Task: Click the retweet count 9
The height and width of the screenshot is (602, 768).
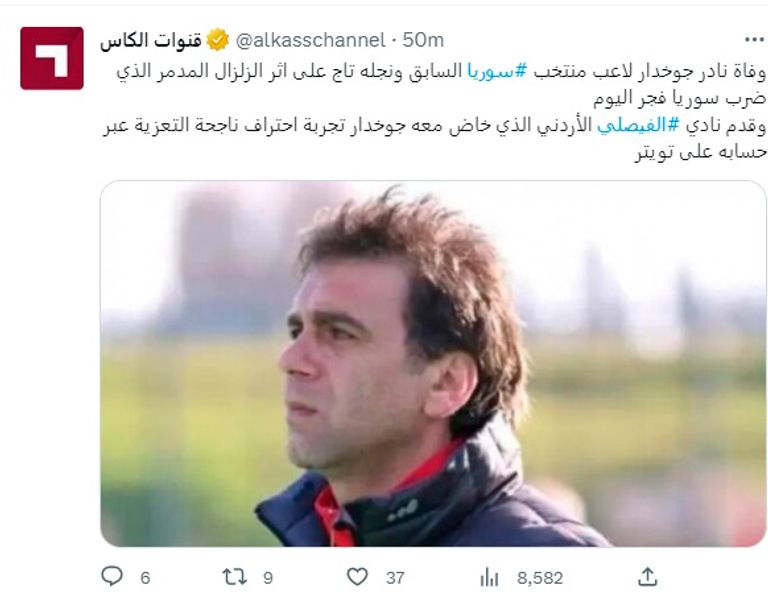Action: click(268, 578)
